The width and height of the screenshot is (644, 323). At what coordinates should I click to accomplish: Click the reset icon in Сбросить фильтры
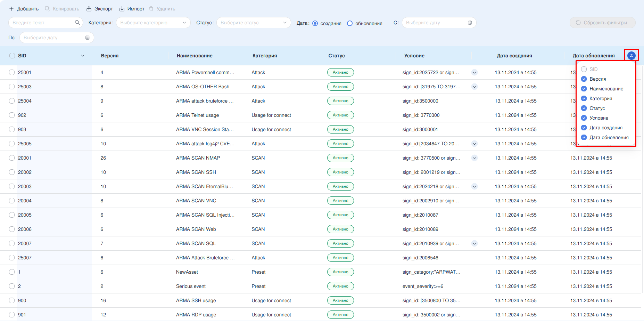click(578, 23)
